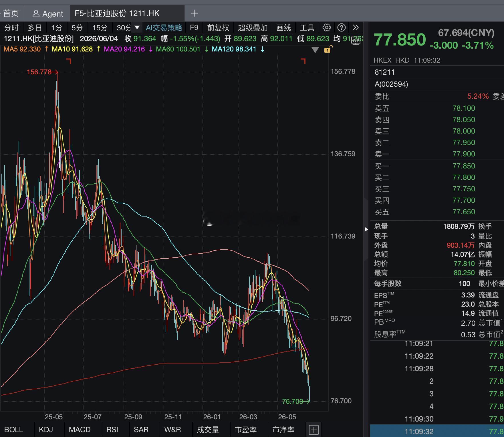The image size is (504, 437).
Task: Click the MA10 91.628 label
Action: 72,49
